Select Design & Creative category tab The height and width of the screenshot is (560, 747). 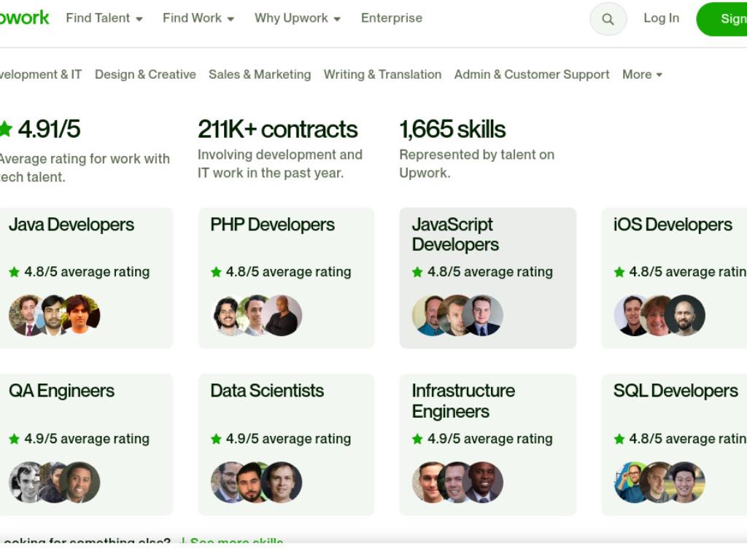(x=145, y=74)
